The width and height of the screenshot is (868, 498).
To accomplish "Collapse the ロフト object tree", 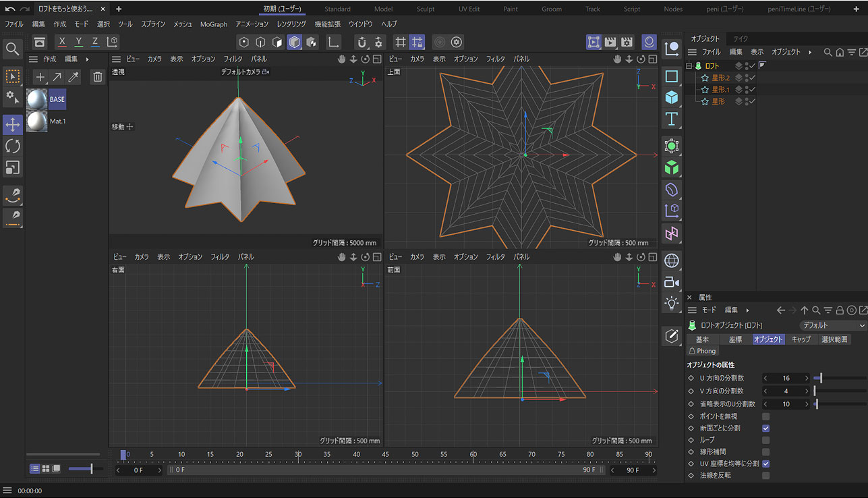I will [x=689, y=65].
